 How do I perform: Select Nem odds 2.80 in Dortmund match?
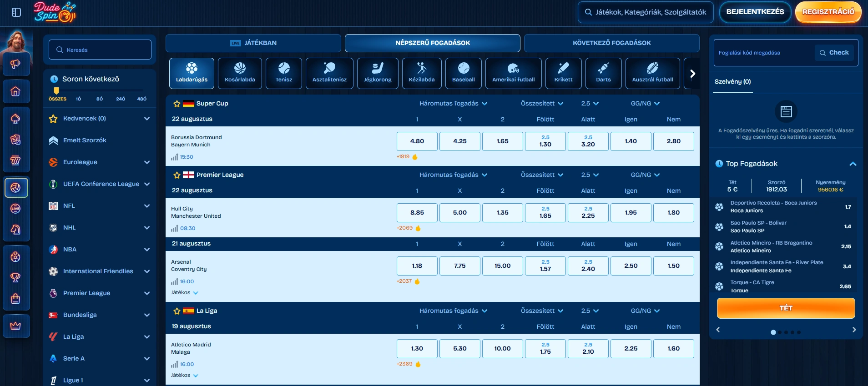(674, 141)
